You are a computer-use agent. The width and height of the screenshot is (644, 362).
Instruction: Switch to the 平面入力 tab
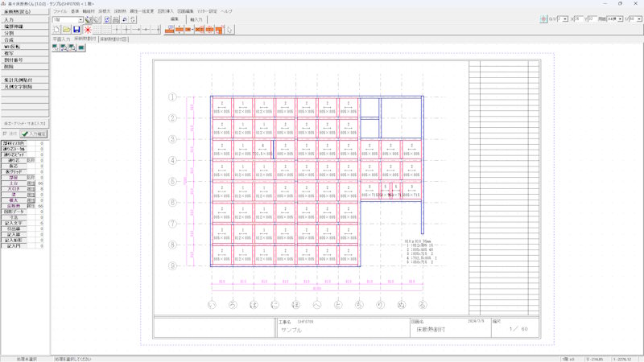pos(61,38)
